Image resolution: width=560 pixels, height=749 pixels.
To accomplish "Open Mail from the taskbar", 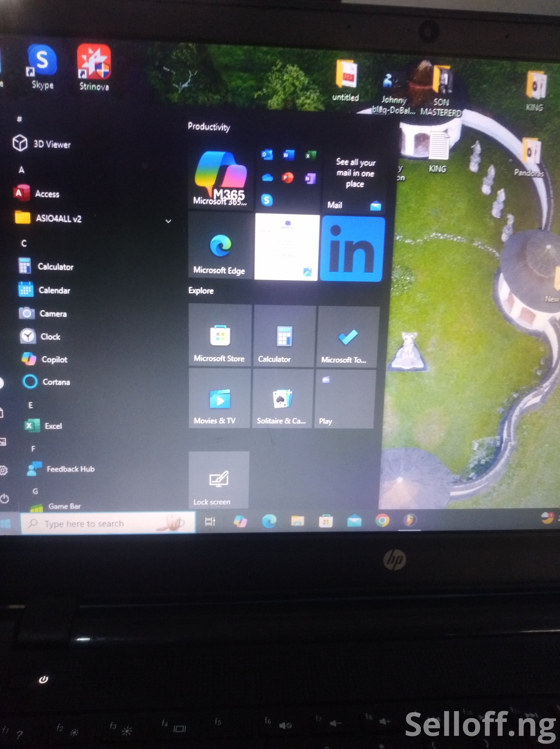I will click(x=354, y=521).
